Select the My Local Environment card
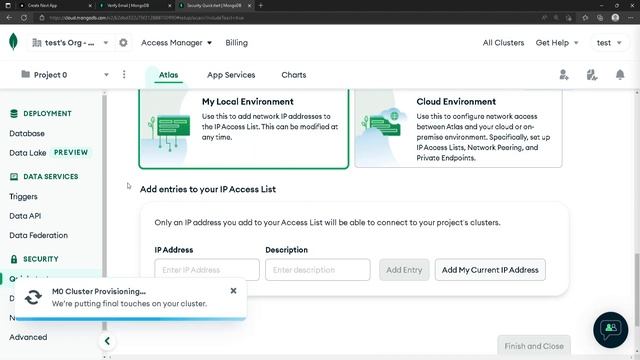 point(244,129)
